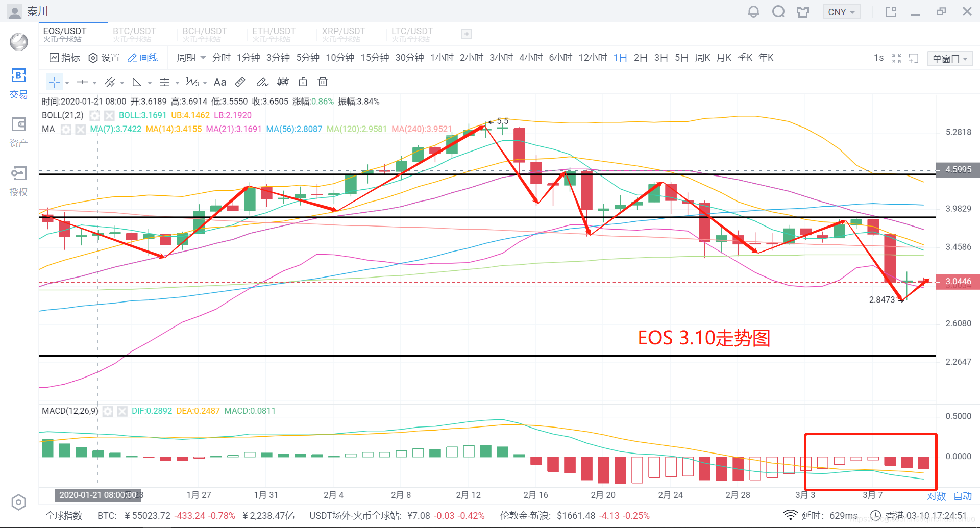
Task: Remove the MACD indicator with X
Action: [122, 411]
